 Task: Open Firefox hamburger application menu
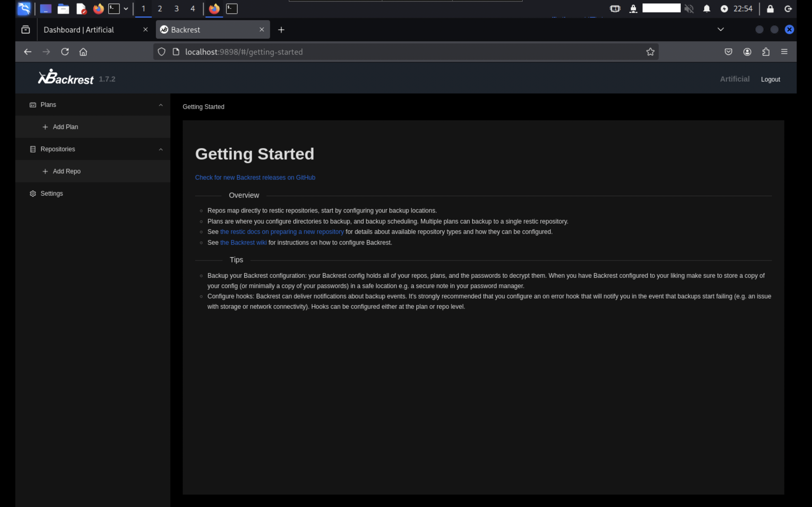click(x=784, y=52)
